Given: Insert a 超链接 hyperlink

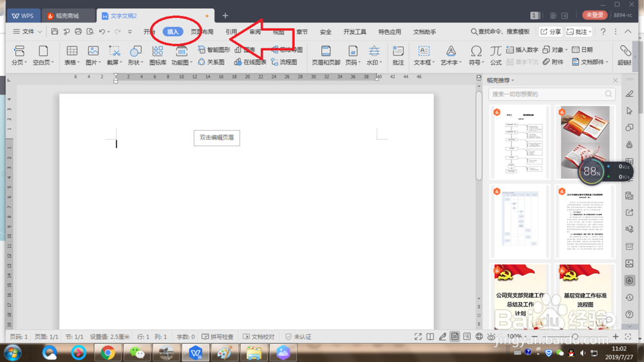Looking at the screenshot, I should coord(625,55).
